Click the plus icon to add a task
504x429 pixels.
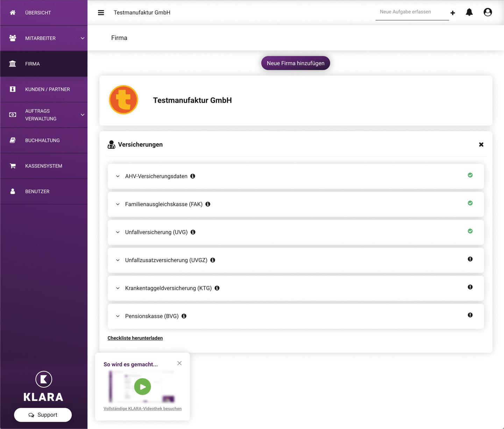453,13
